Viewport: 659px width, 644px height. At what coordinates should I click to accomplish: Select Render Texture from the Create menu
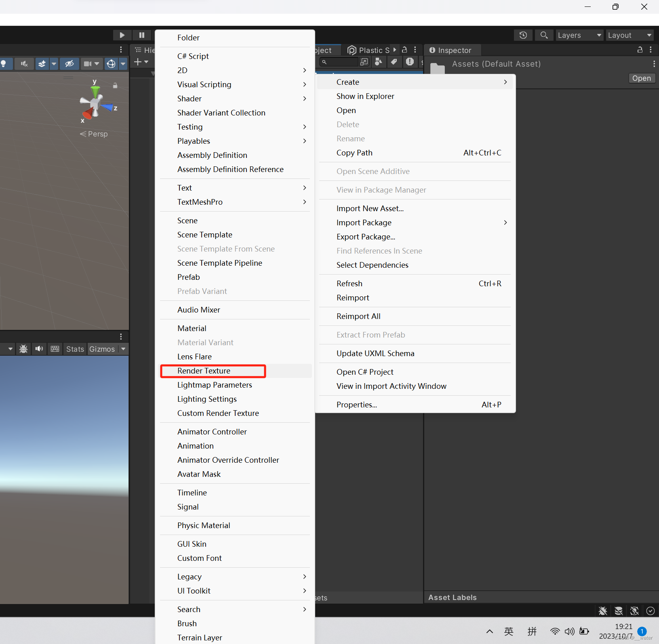204,371
